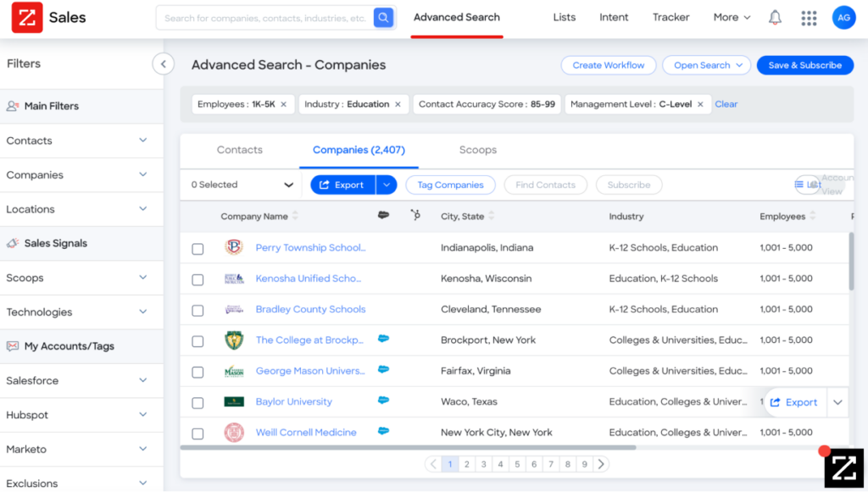Switch to the Scoops results tab

[x=478, y=150]
